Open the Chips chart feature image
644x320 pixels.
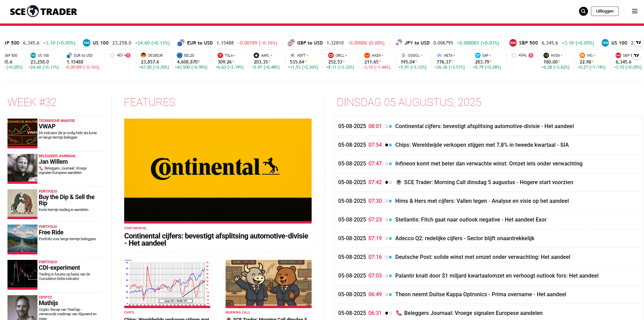pos(167,284)
